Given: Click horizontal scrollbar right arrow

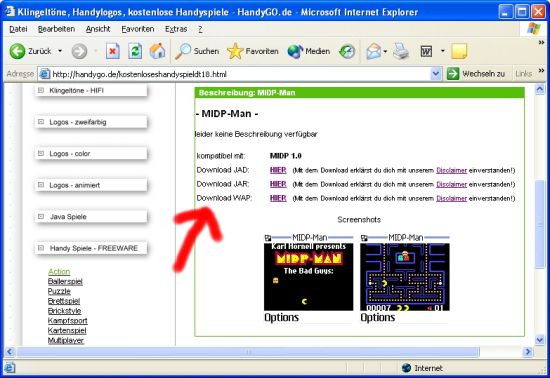Looking at the screenshot, I should pos(527,351).
